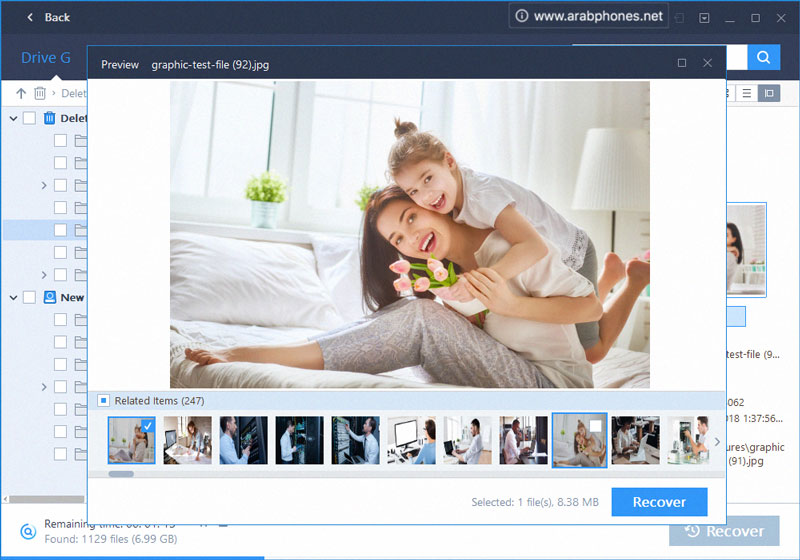Check the second folder under Deleted files
The height and width of the screenshot is (560, 800).
coord(60,163)
